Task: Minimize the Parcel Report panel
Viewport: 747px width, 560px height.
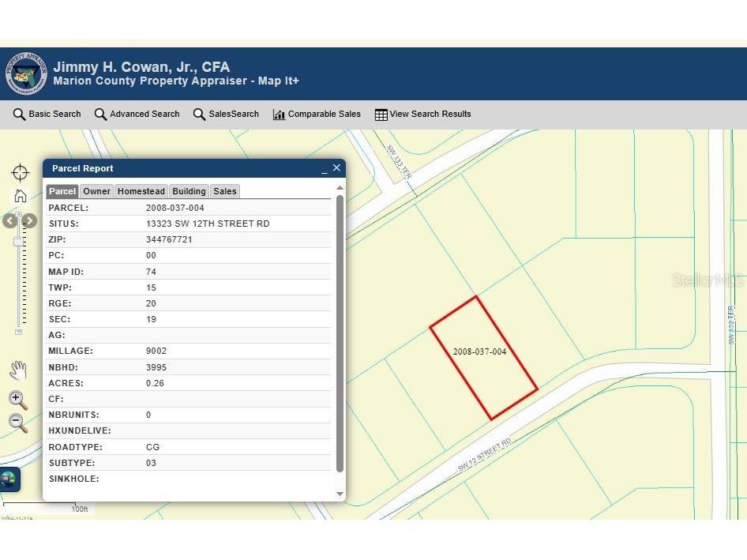Action: 324,169
